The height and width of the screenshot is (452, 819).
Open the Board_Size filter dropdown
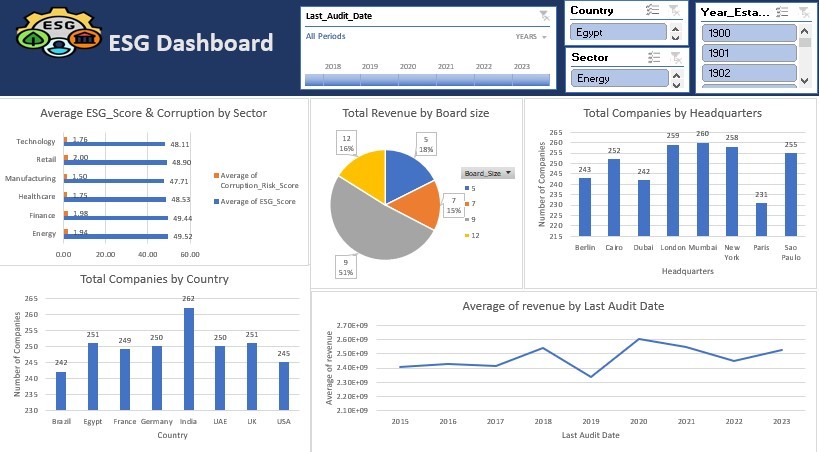click(488, 173)
